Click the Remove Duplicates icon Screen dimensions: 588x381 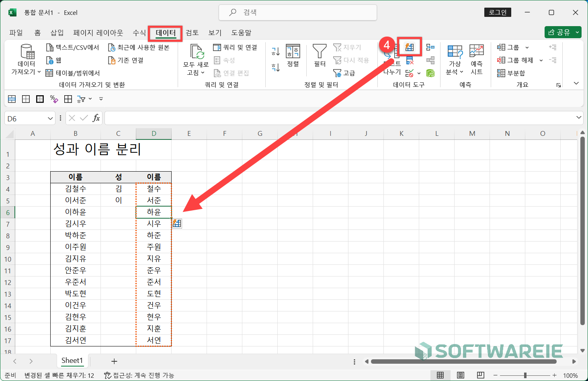pyautogui.click(x=410, y=60)
